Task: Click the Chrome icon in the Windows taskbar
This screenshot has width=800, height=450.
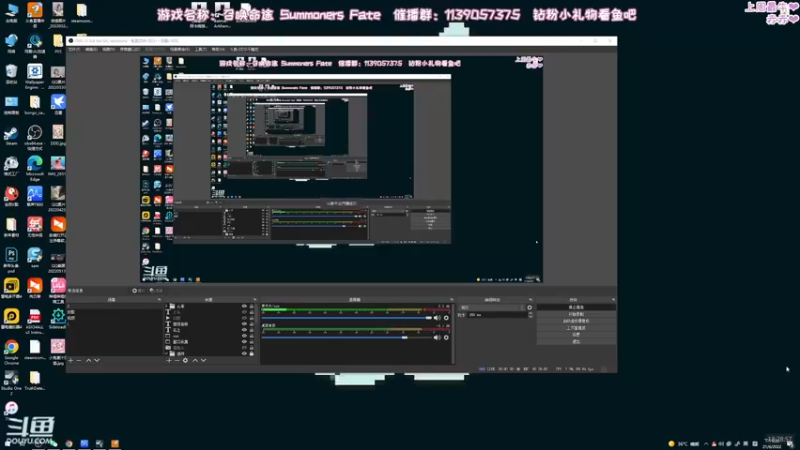Action: pos(69,444)
